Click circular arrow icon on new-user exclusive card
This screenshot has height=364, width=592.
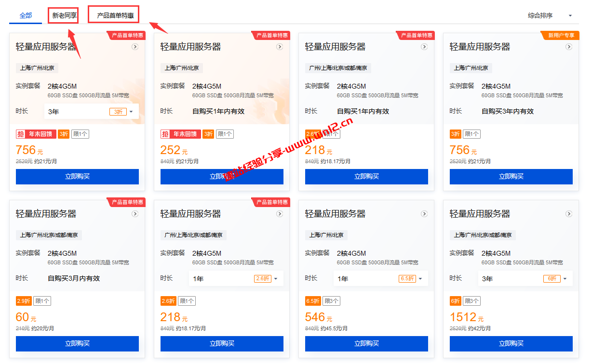coord(569,47)
